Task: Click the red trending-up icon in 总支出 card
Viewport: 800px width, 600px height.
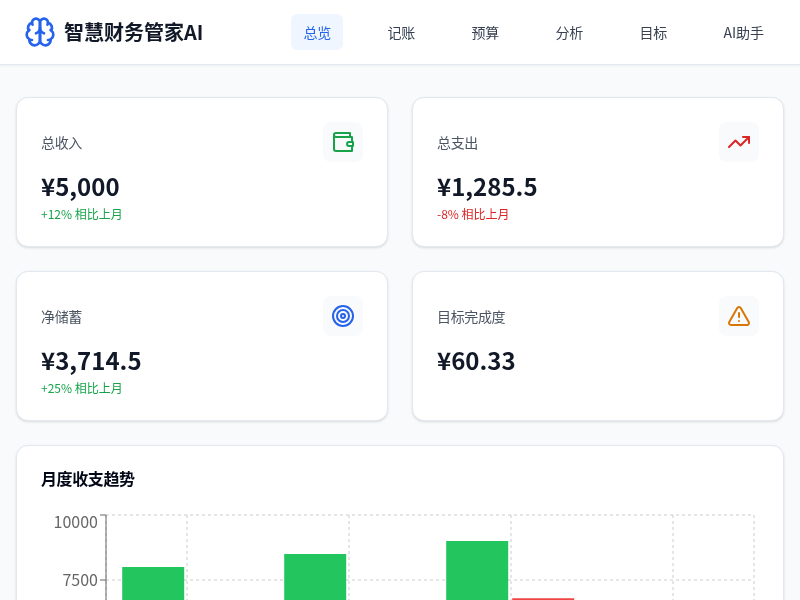Action: (x=739, y=142)
